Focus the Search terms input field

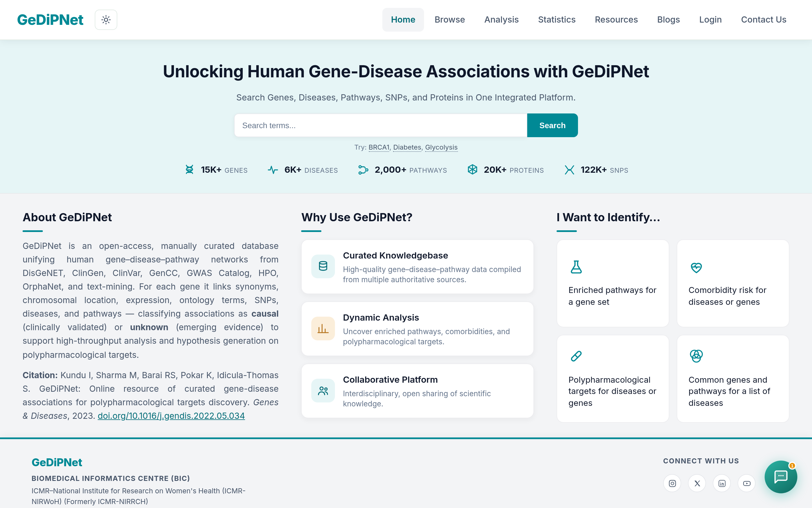tap(381, 125)
